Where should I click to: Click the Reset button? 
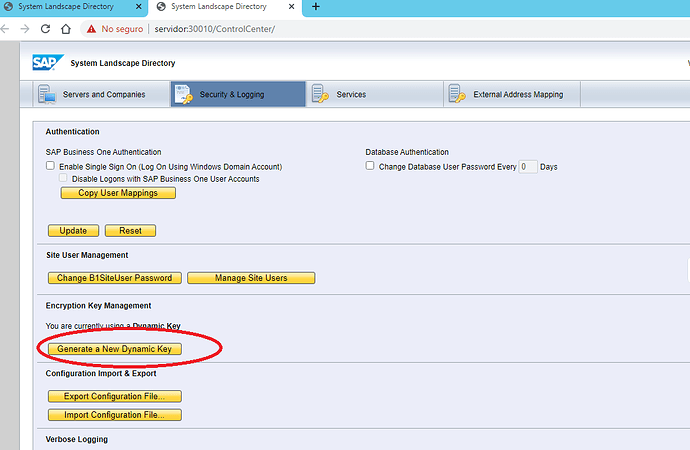(130, 230)
